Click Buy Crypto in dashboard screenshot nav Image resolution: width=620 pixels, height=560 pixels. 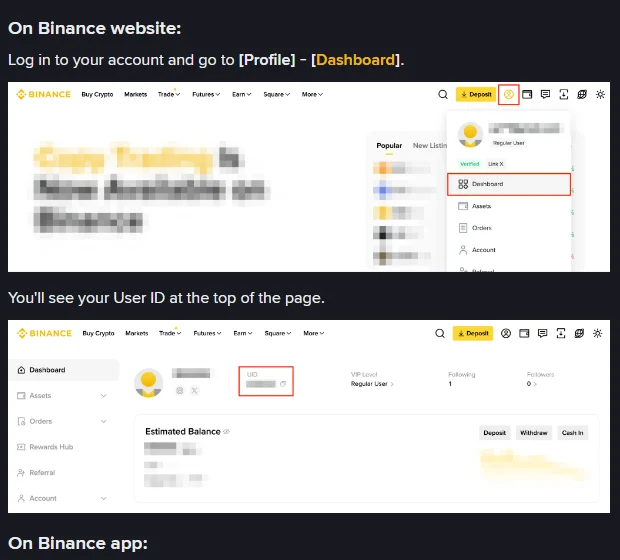(98, 333)
